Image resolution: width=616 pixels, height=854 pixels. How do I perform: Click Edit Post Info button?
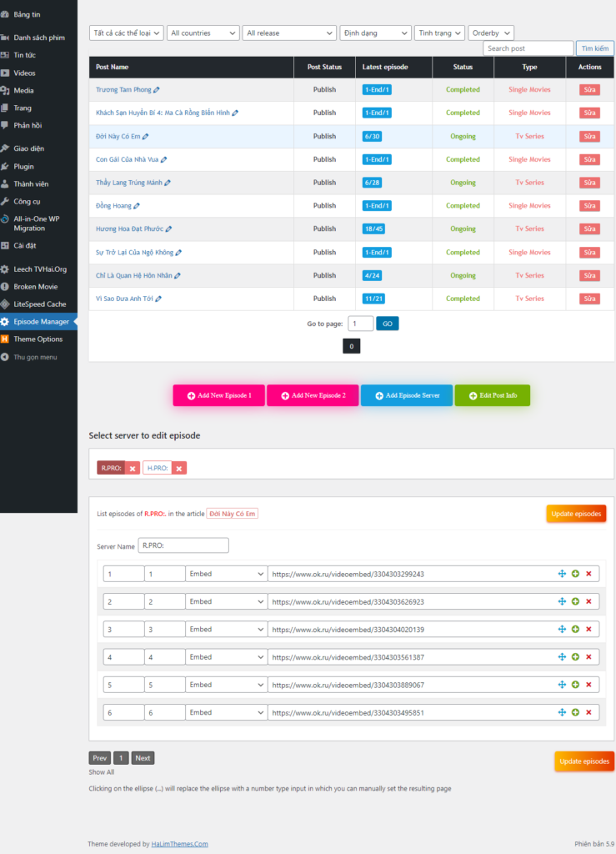493,396
